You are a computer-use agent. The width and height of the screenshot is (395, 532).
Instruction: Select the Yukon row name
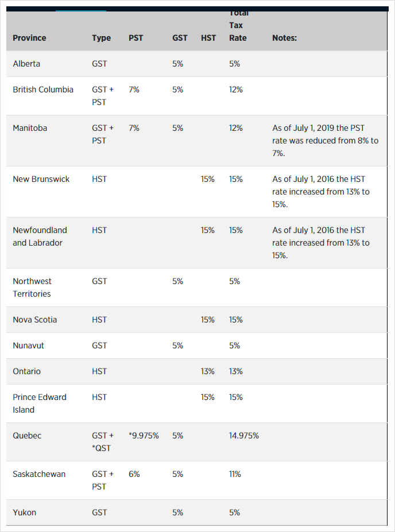click(25, 512)
